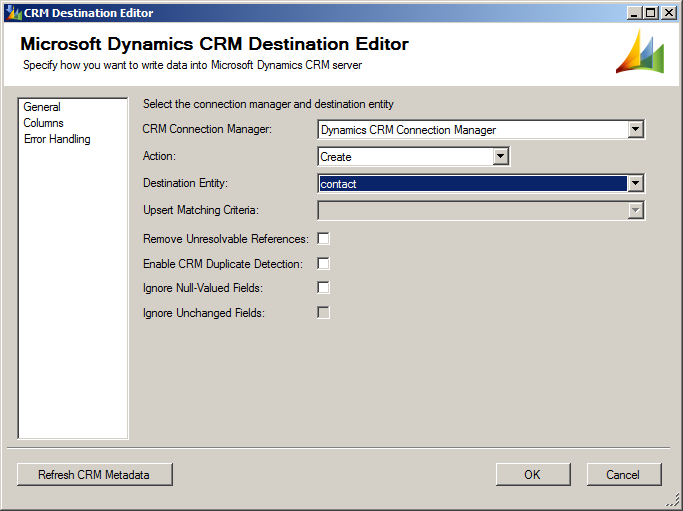
Task: Click the 'Remove Unresolvable References:' label
Action: 226,239
